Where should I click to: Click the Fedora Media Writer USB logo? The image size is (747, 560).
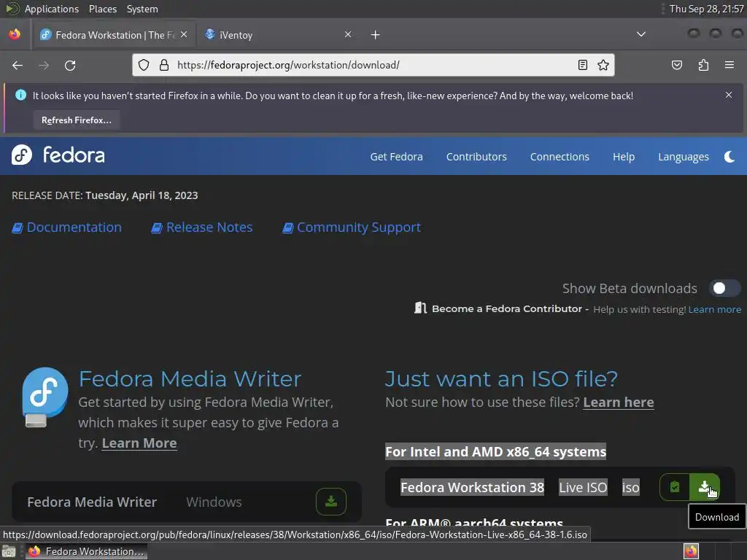[x=44, y=397]
